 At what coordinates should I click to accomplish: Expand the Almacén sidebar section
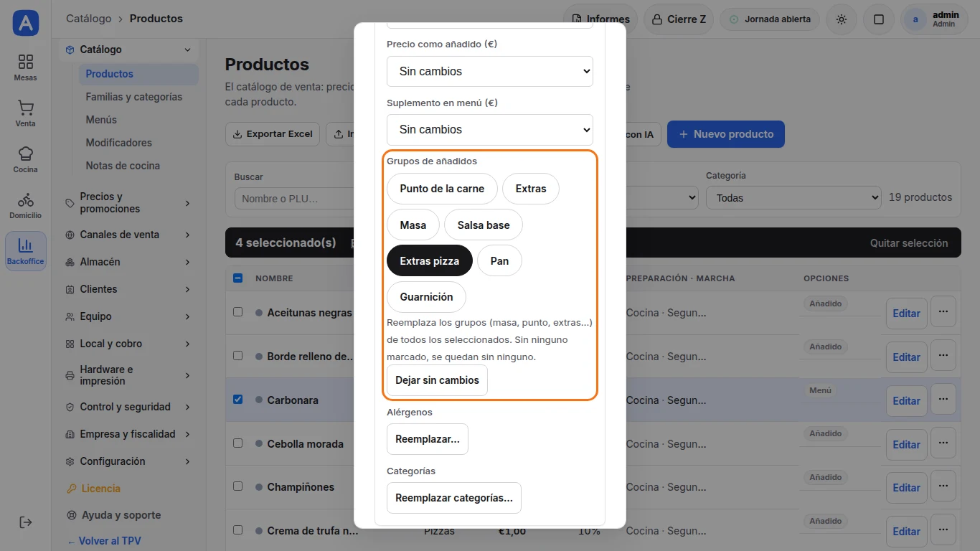coord(128,262)
